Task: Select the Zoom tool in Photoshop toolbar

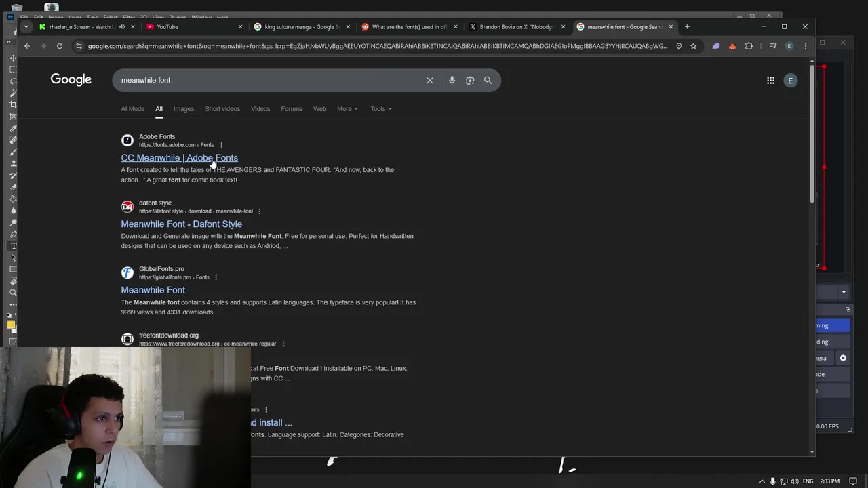Action: click(13, 293)
